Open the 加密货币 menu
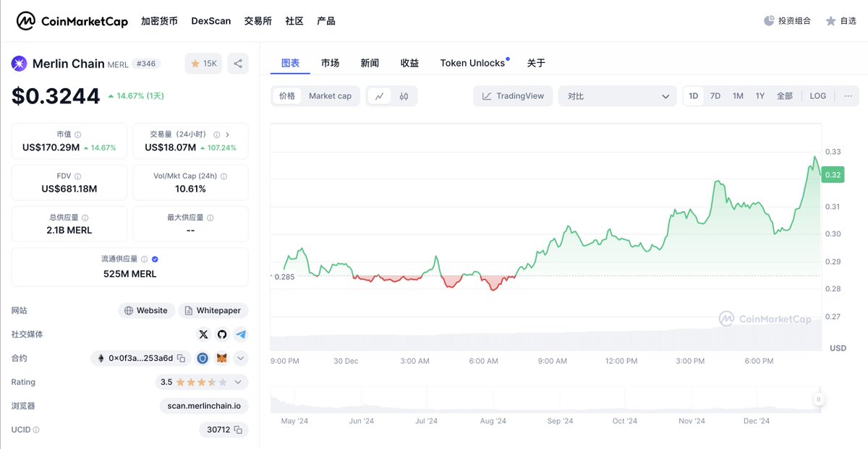The width and height of the screenshot is (868, 449). point(159,21)
